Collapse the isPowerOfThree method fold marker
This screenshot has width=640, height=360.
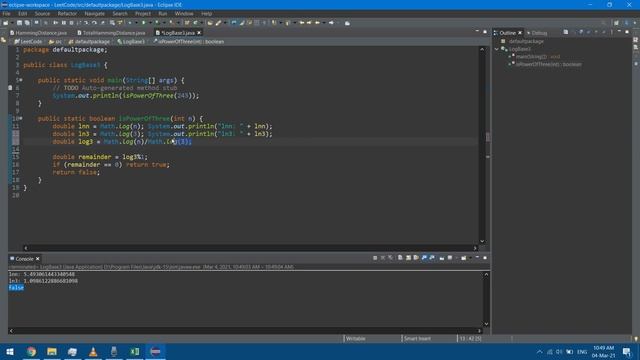point(21,118)
